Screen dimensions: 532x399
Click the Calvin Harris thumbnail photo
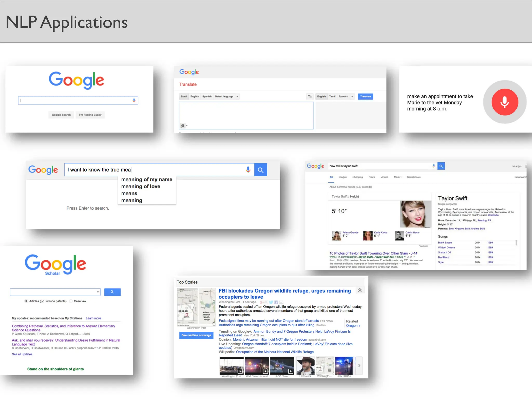point(400,236)
